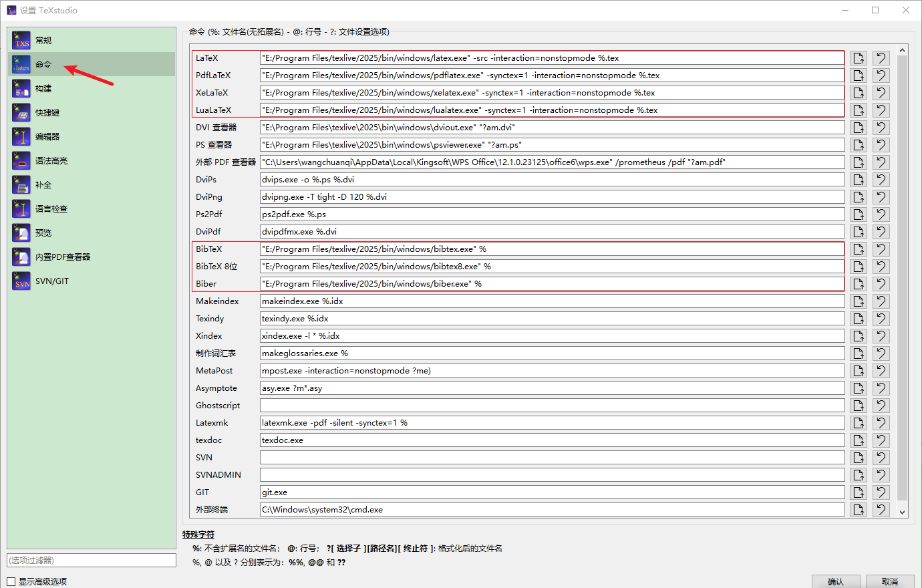Reset the LaTeX command to default
The width and height of the screenshot is (922, 588).
coord(881,58)
